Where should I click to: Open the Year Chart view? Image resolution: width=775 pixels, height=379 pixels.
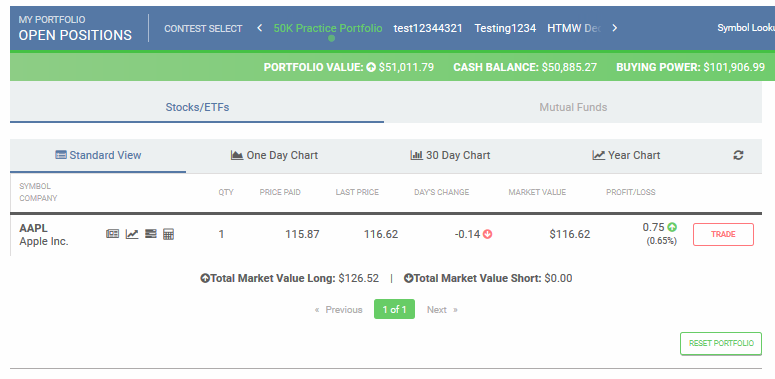pyautogui.click(x=626, y=155)
